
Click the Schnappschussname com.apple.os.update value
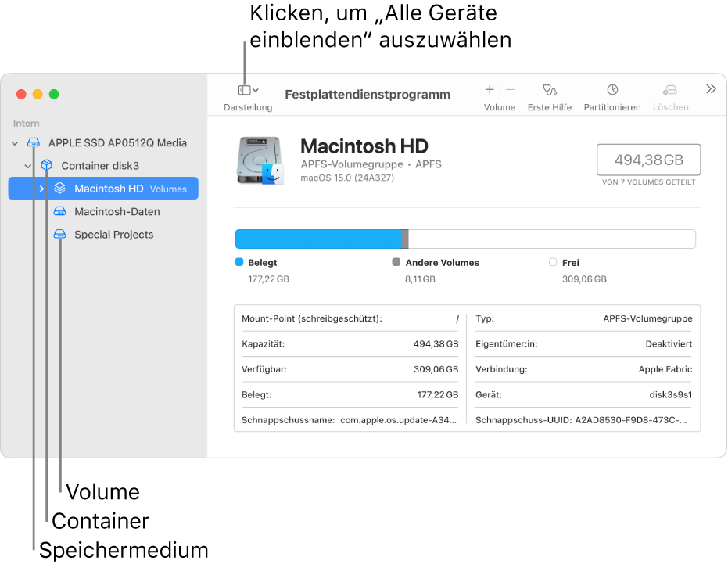pyautogui.click(x=398, y=420)
